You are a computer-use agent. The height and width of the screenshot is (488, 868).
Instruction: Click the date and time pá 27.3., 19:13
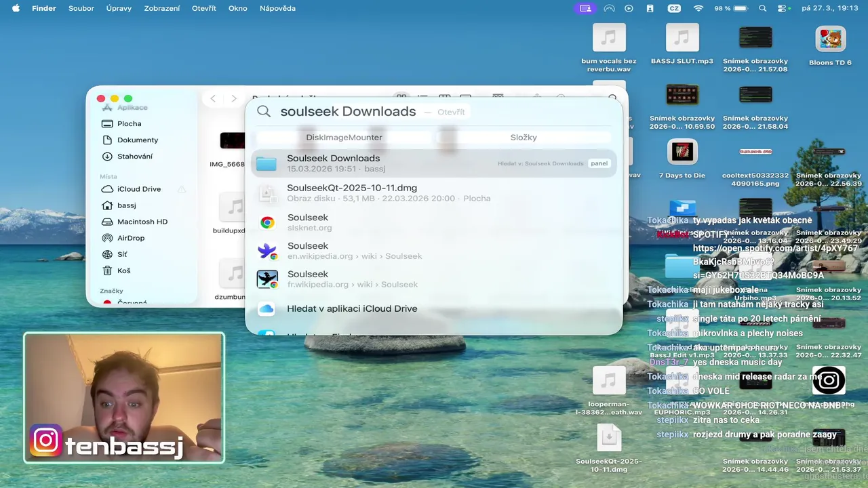point(829,8)
